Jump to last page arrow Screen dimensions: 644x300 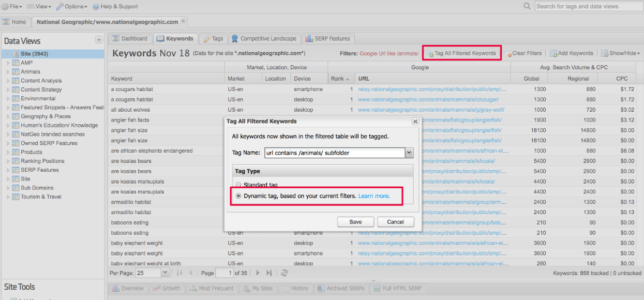click(x=269, y=273)
